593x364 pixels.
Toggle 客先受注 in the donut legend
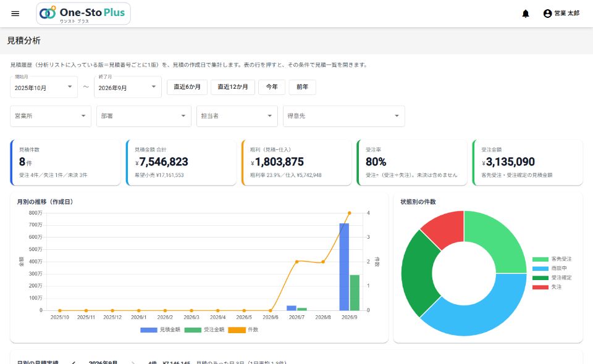tap(552, 259)
